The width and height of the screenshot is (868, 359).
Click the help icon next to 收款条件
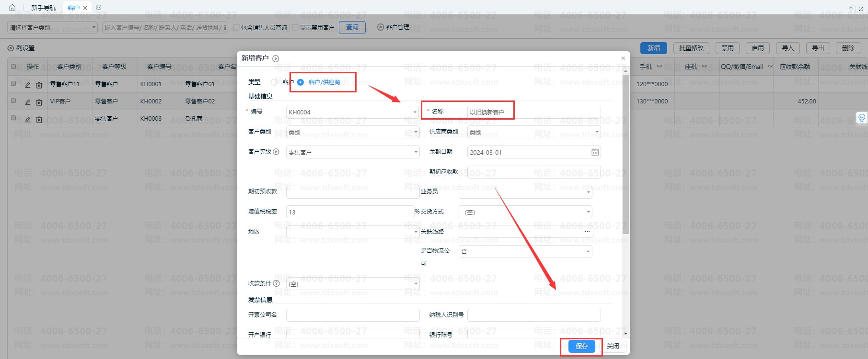point(276,283)
